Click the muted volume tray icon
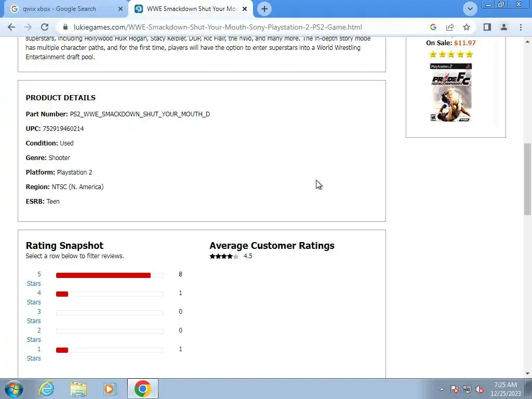532x399 pixels. coord(480,389)
